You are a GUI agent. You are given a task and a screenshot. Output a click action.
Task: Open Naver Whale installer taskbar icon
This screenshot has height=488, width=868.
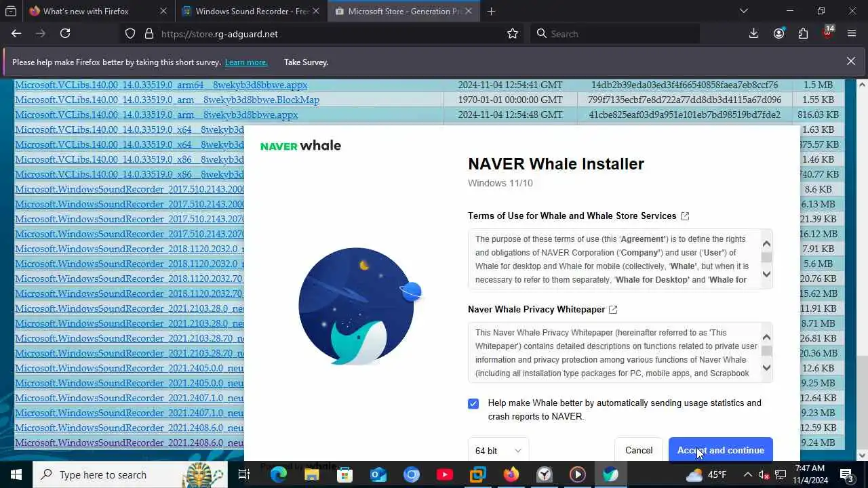pyautogui.click(x=611, y=474)
